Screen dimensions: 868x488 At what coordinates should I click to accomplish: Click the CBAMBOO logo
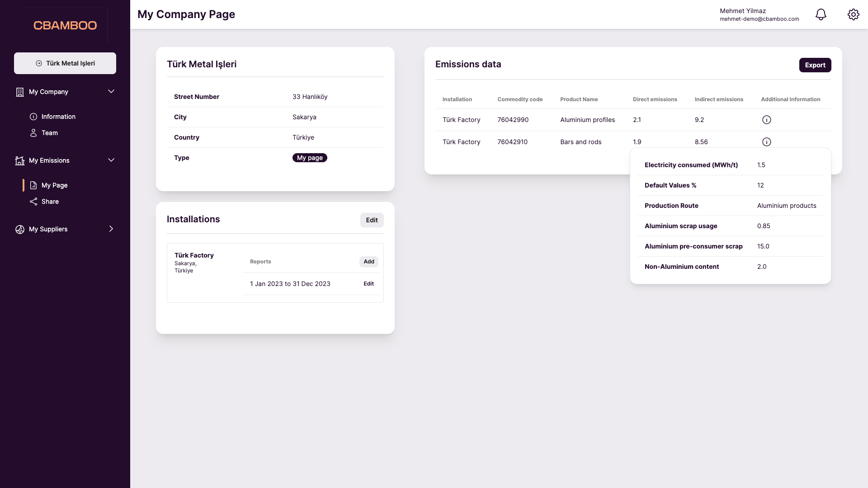click(x=65, y=25)
